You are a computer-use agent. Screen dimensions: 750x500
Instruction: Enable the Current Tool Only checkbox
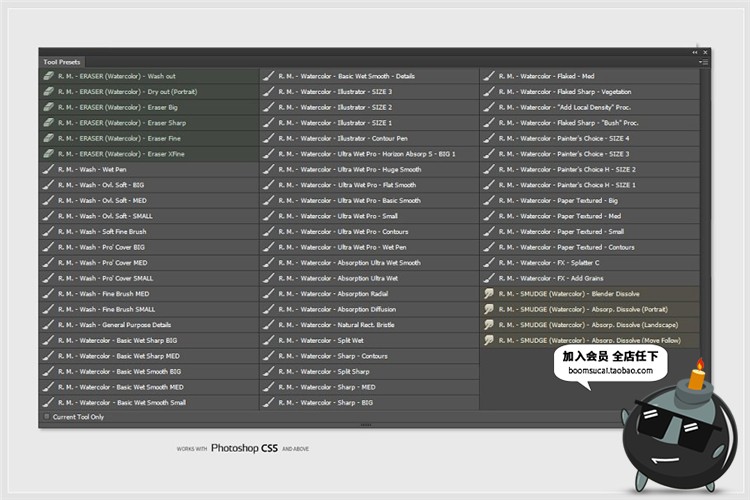point(46,417)
